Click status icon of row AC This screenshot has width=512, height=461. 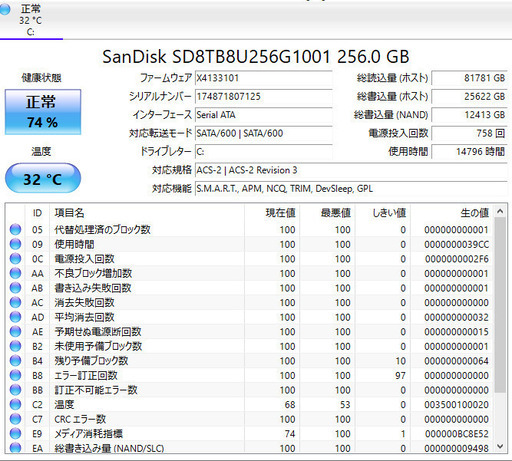15,302
